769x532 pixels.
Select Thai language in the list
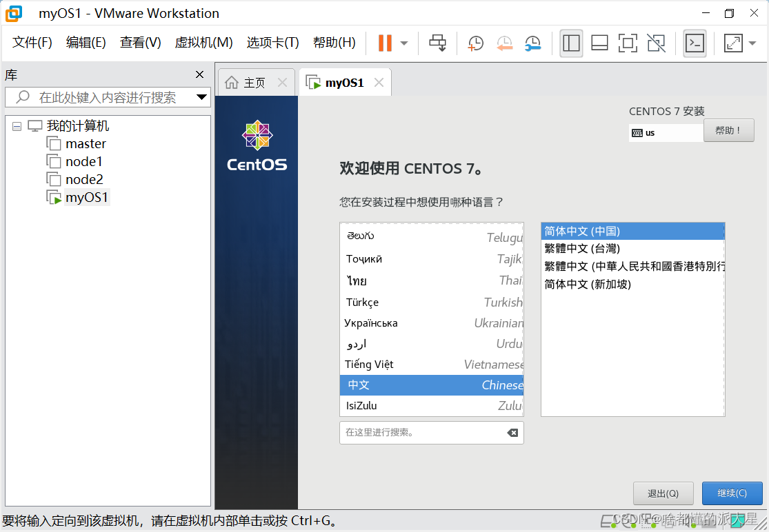coord(432,280)
